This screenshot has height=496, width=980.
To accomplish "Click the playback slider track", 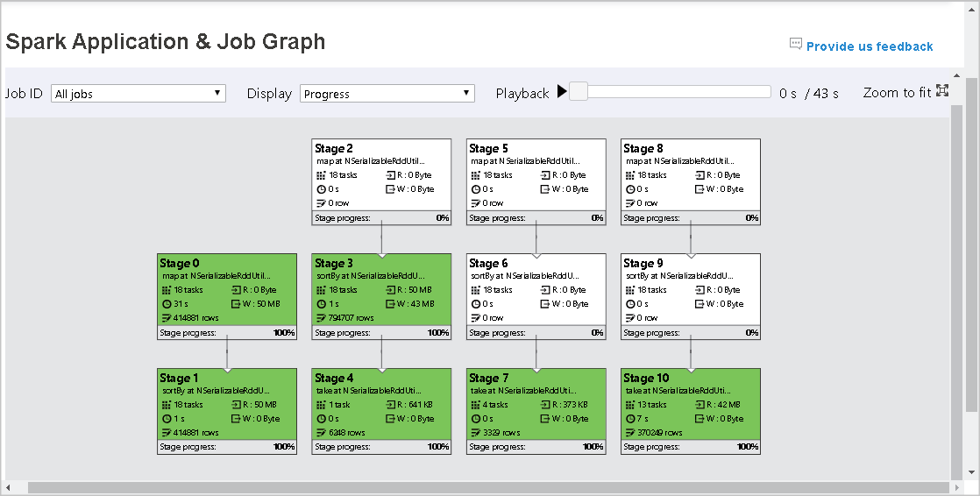I will 675,92.
